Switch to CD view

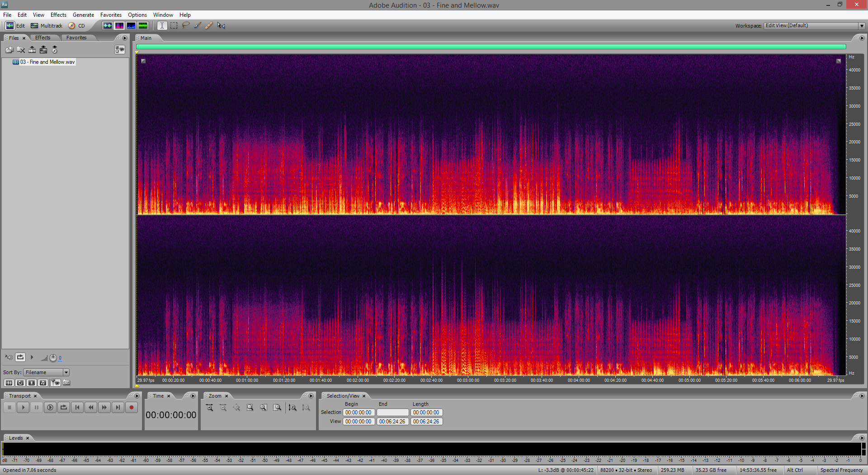77,26
